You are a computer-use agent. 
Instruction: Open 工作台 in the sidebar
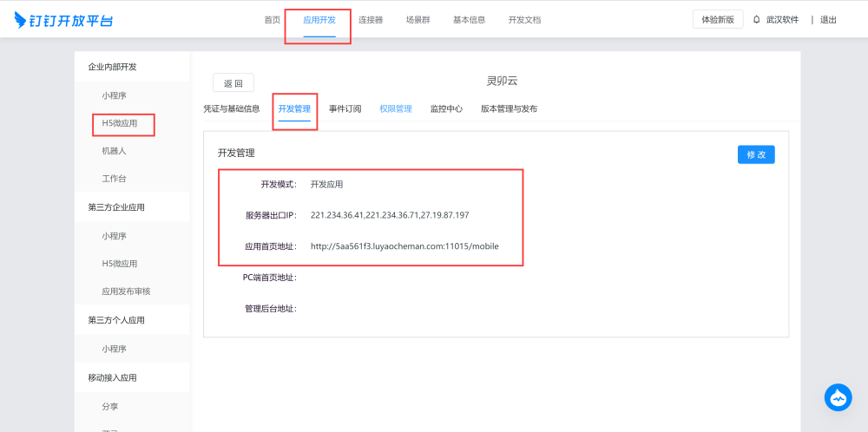[114, 179]
